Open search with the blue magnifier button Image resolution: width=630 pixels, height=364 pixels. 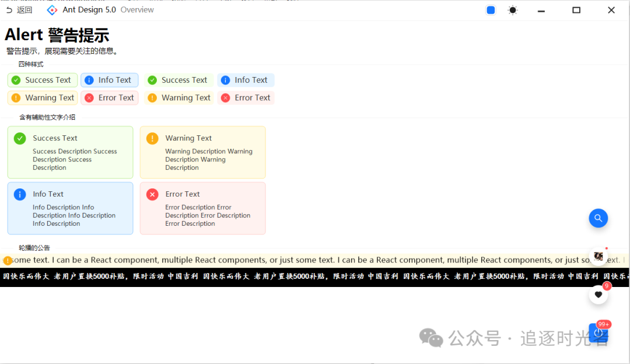(x=598, y=218)
